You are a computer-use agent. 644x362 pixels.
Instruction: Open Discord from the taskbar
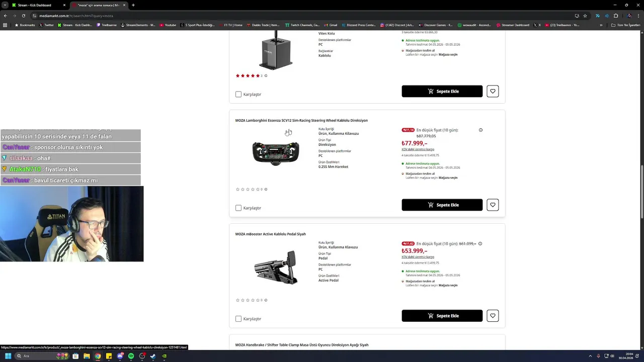(x=120, y=356)
